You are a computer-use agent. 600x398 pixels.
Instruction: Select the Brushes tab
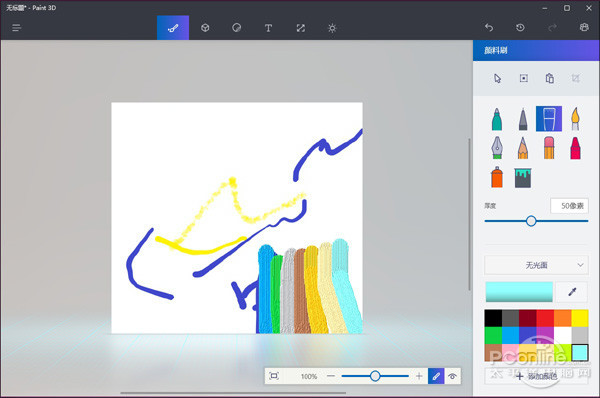(173, 28)
